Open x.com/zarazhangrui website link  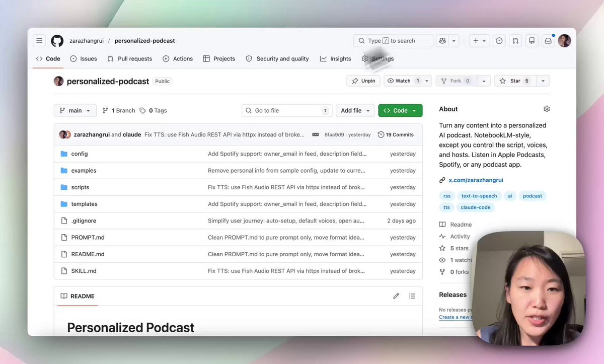(x=476, y=180)
